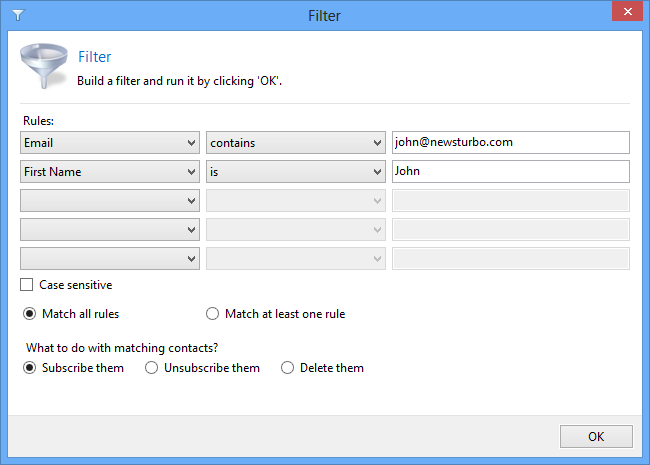Open the Email field dropdown
The height and width of the screenshot is (465, 650).
[110, 143]
